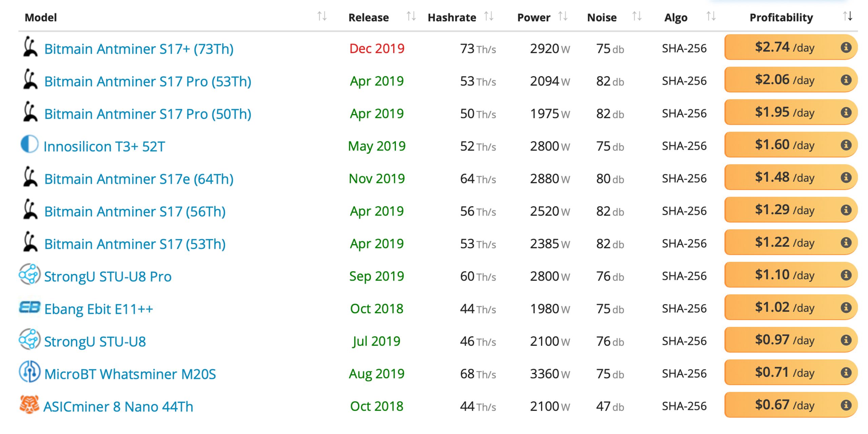The image size is (868, 434).
Task: Click the StrongU logo beside STU-U8 Pro
Action: click(x=29, y=274)
